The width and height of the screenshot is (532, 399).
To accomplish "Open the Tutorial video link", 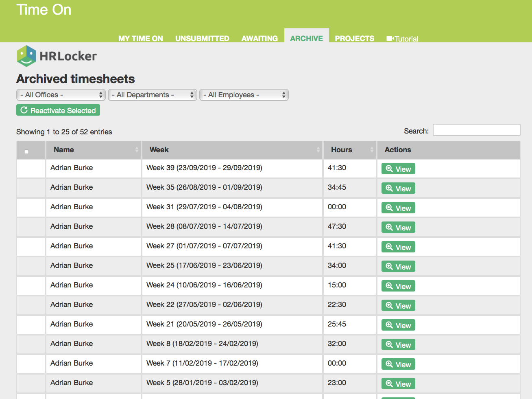I will point(402,39).
